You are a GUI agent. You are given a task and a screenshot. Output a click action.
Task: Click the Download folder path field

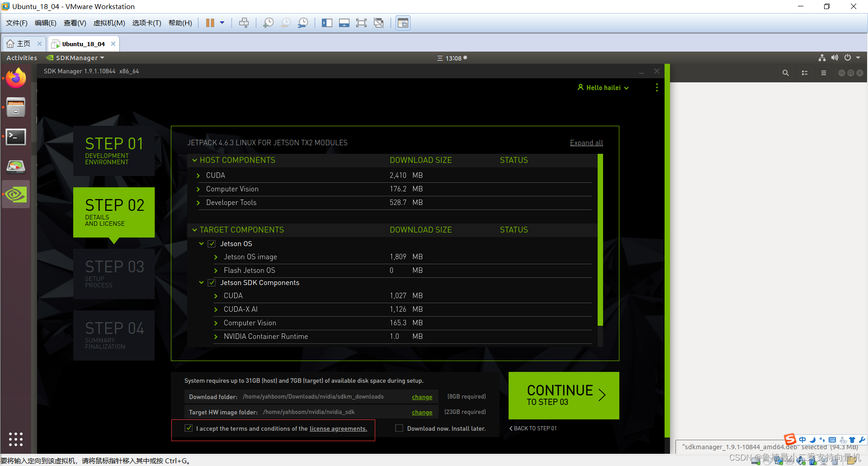click(311, 397)
